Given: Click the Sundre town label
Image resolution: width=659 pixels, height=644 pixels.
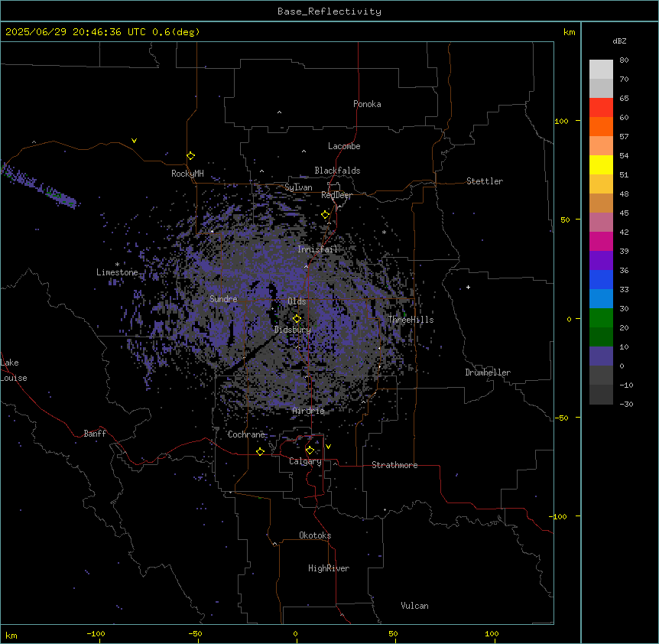Looking at the screenshot, I should [223, 299].
